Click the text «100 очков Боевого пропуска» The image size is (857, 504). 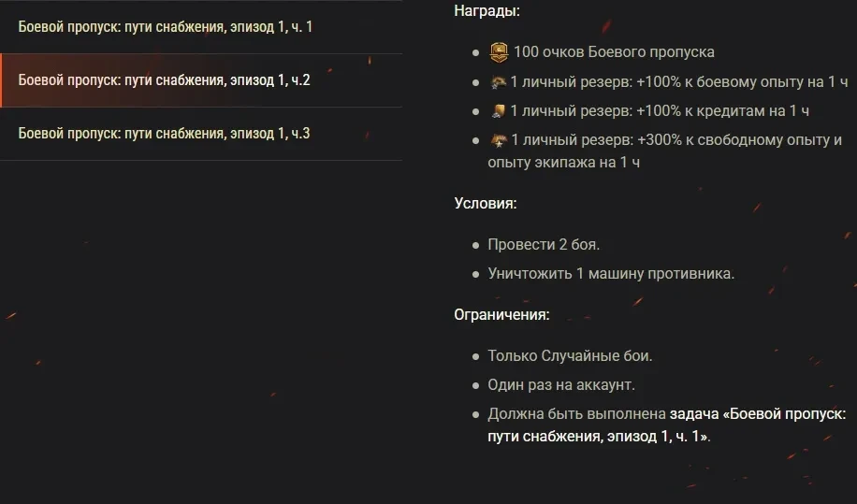point(613,52)
